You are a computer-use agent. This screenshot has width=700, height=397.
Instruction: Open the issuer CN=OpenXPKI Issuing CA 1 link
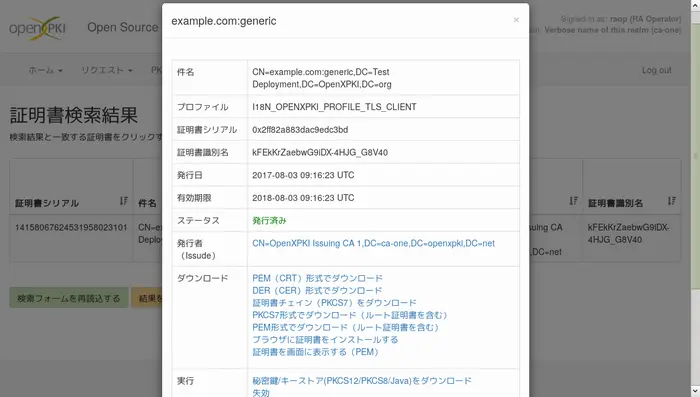[x=373, y=243]
